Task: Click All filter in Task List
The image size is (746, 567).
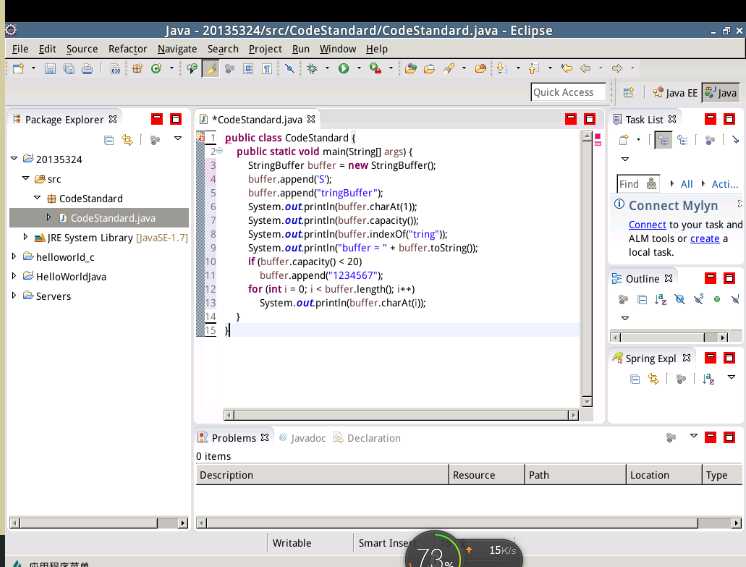Action: (687, 185)
